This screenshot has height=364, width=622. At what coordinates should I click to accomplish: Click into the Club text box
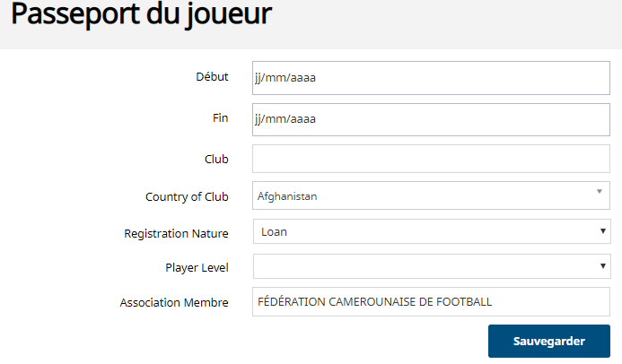(x=431, y=159)
